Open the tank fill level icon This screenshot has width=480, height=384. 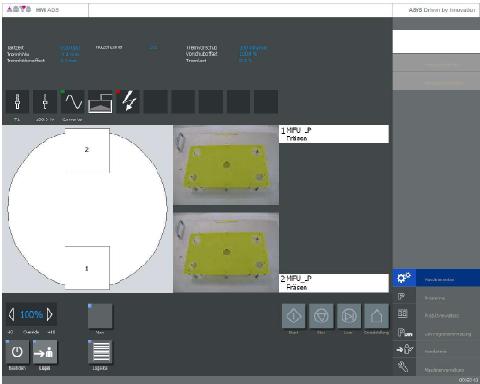coord(100,102)
